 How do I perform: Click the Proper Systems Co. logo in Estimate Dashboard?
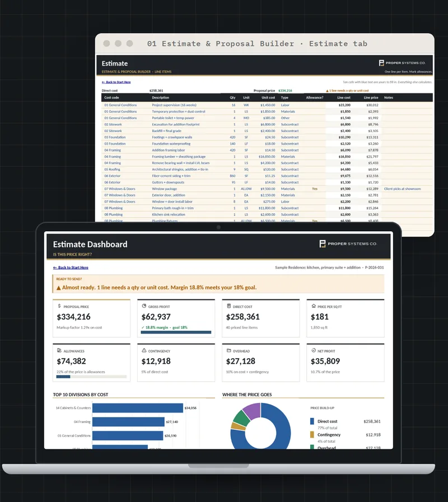[x=348, y=243]
